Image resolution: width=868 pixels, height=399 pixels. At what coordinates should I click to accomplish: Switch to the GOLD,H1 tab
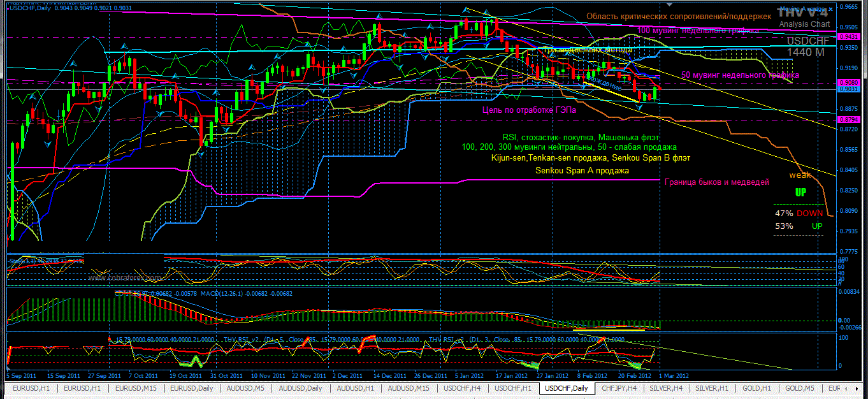(x=757, y=388)
